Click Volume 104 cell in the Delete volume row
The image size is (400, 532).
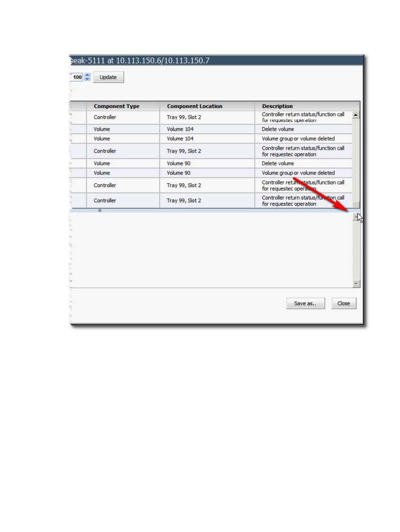[x=180, y=129]
